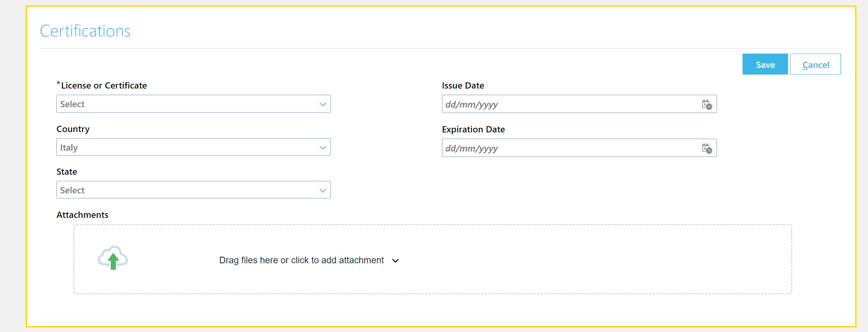Click the Certifications page heading
868x332 pixels.
click(85, 31)
